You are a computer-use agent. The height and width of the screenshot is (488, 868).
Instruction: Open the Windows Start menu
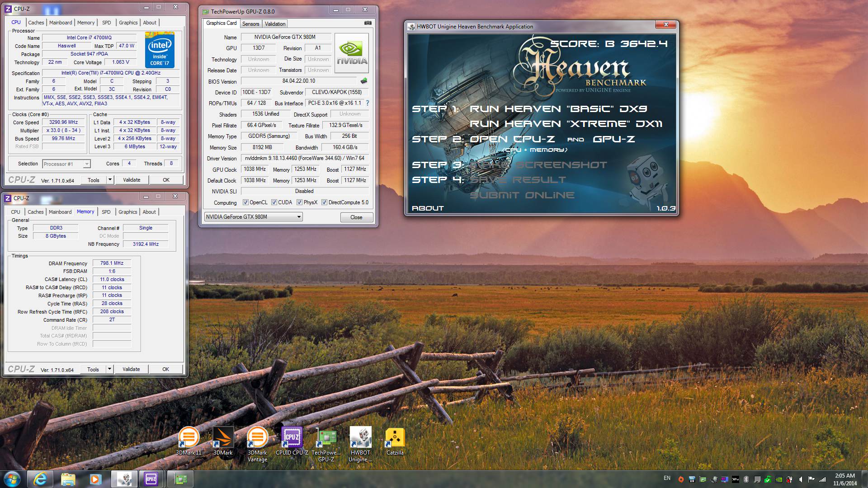12,479
